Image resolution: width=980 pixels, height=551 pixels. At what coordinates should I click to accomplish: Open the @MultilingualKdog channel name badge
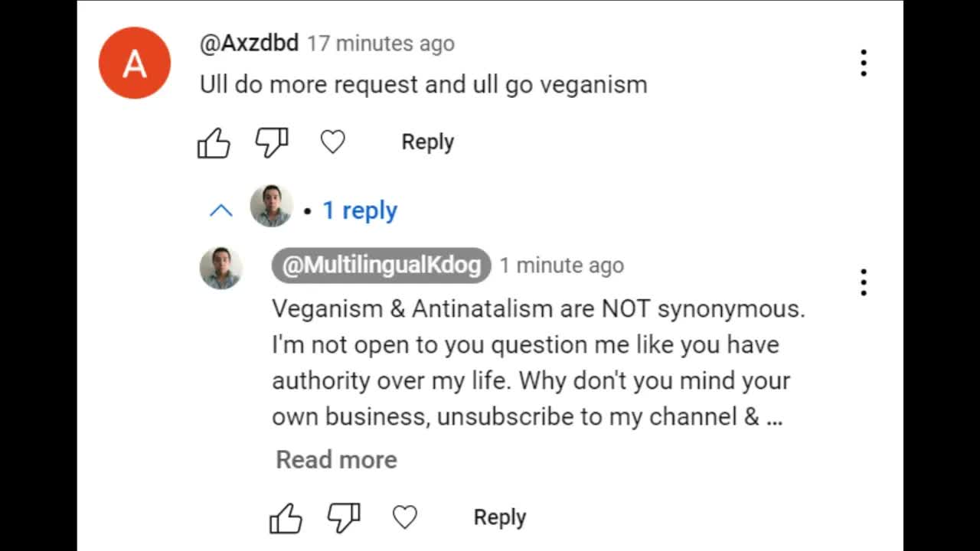click(381, 266)
